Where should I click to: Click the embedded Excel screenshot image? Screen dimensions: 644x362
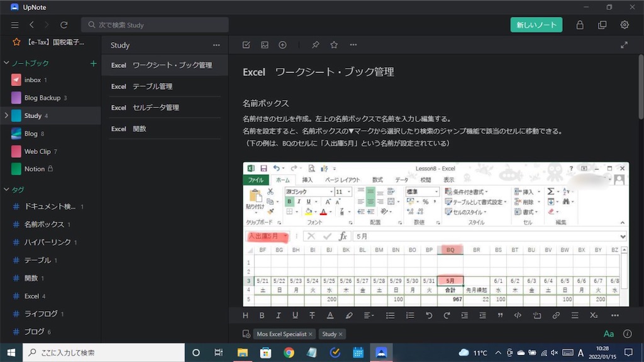(x=436, y=234)
